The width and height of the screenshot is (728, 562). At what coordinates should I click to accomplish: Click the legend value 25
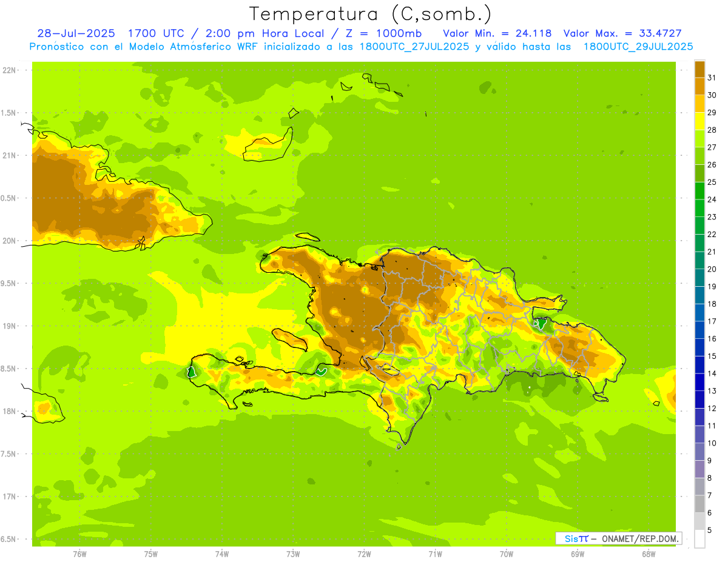tap(712, 182)
